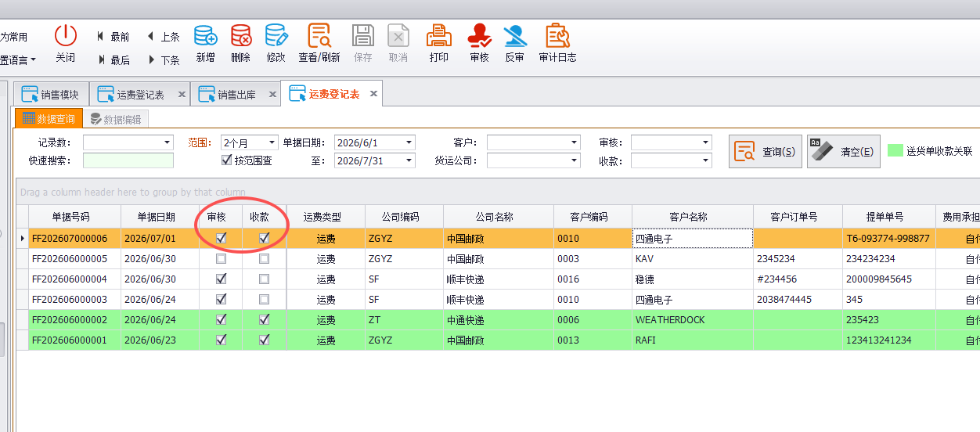This screenshot has height=432, width=980.
Task: Toggle 收款 checkbox for FF202606000005
Action: [x=265, y=258]
